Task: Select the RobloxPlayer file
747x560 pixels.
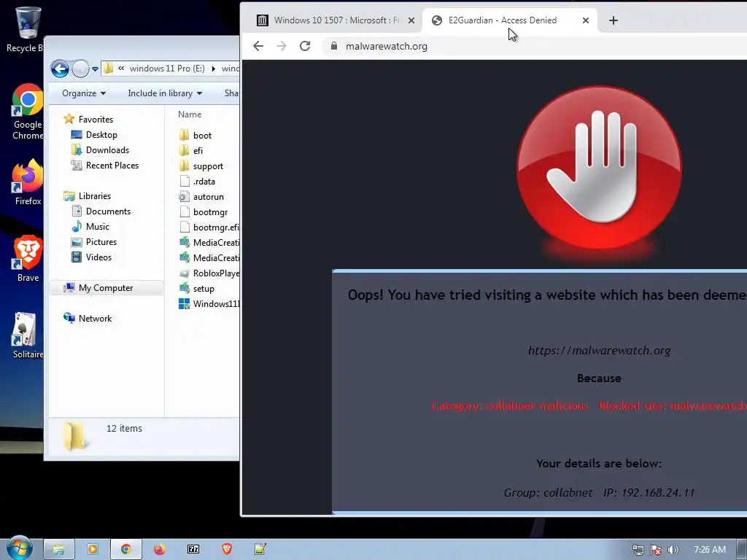Action: pyautogui.click(x=209, y=273)
